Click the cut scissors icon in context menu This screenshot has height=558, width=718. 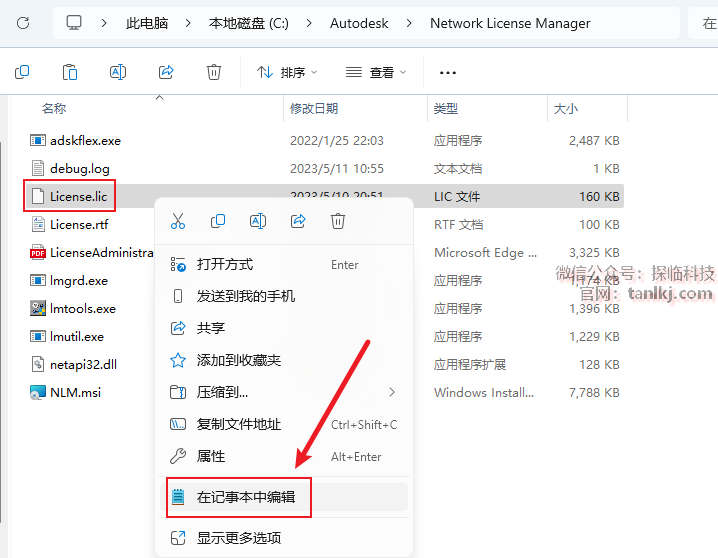click(178, 221)
